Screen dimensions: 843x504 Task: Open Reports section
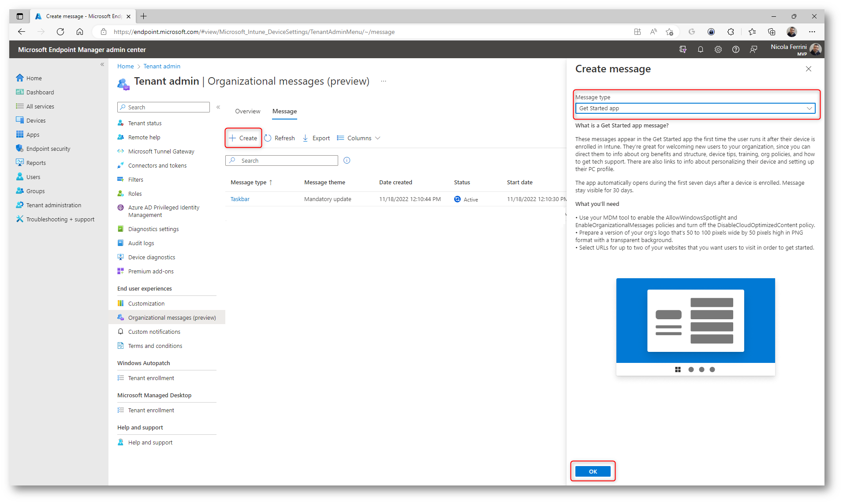pyautogui.click(x=31, y=163)
